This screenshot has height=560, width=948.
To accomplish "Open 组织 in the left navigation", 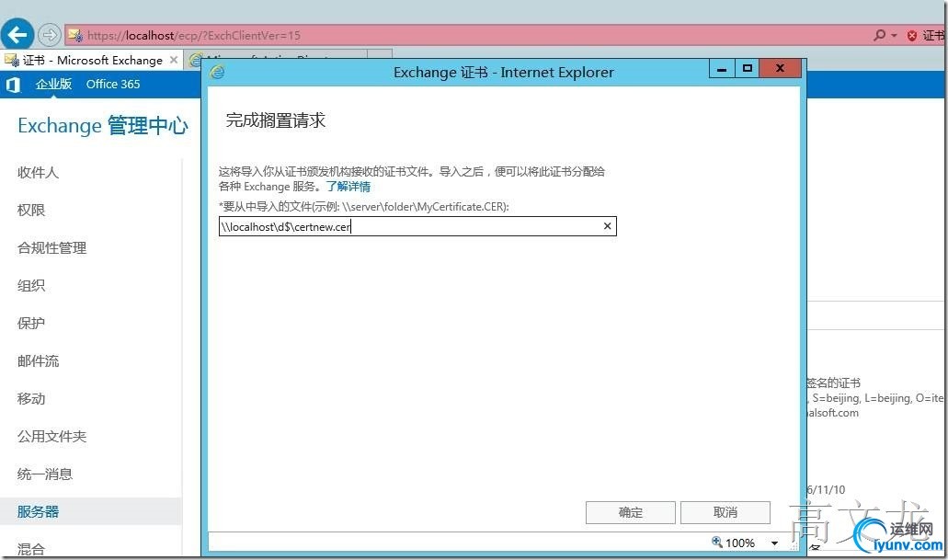I will pos(31,285).
